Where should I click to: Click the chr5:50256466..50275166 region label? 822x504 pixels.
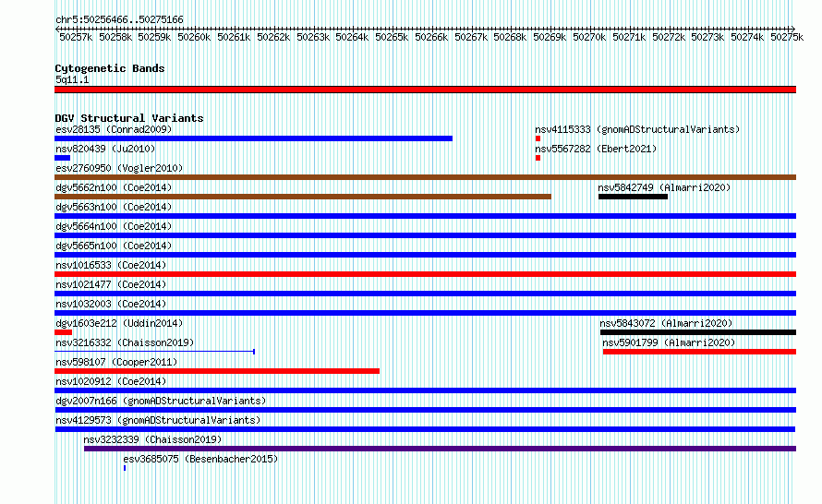tap(119, 20)
